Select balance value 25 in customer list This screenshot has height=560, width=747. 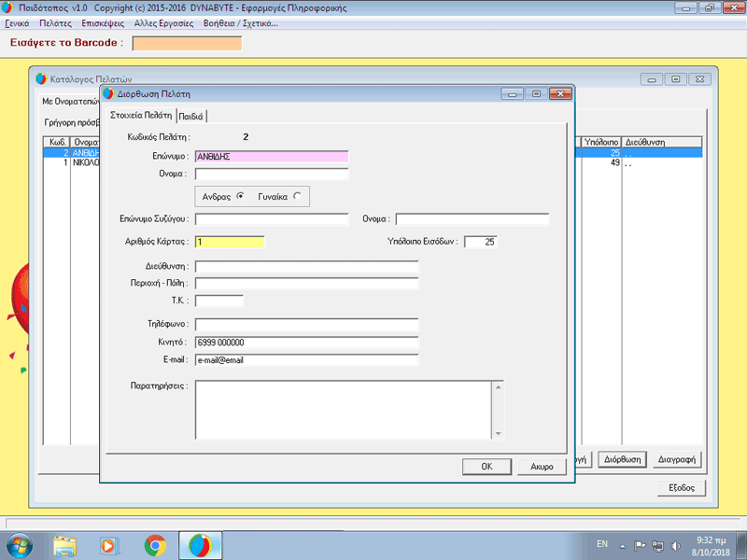click(615, 153)
